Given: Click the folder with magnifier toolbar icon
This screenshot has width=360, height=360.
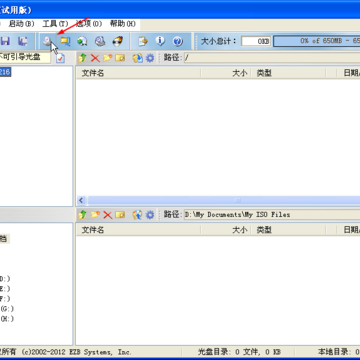Looking at the screenshot, I should 65,41.
